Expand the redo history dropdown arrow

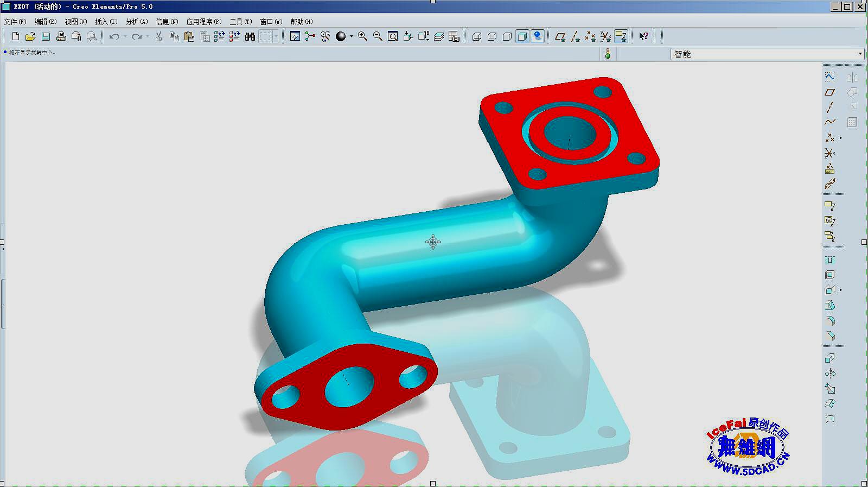(148, 36)
